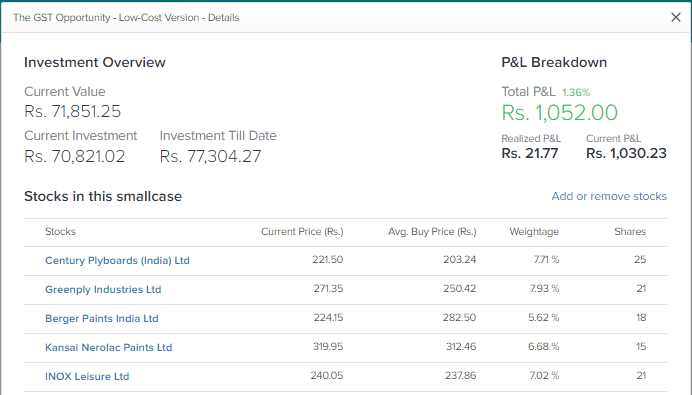The image size is (692, 395).
Task: Click Berger Paints avg buy price 282.50
Action: click(x=459, y=317)
